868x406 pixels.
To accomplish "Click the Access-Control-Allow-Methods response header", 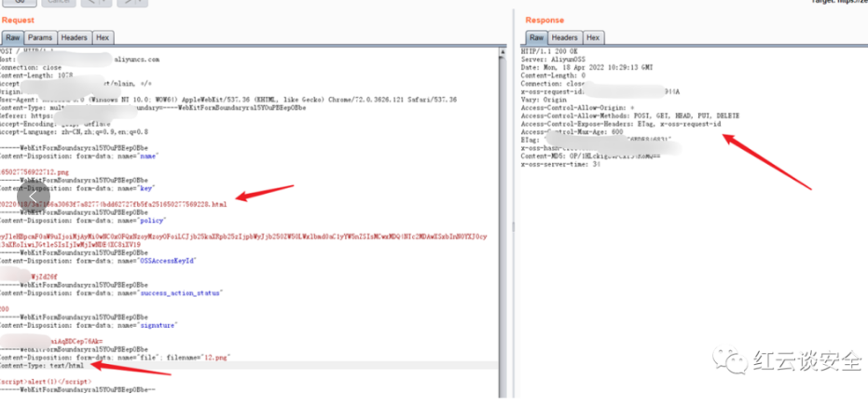I will (x=630, y=115).
